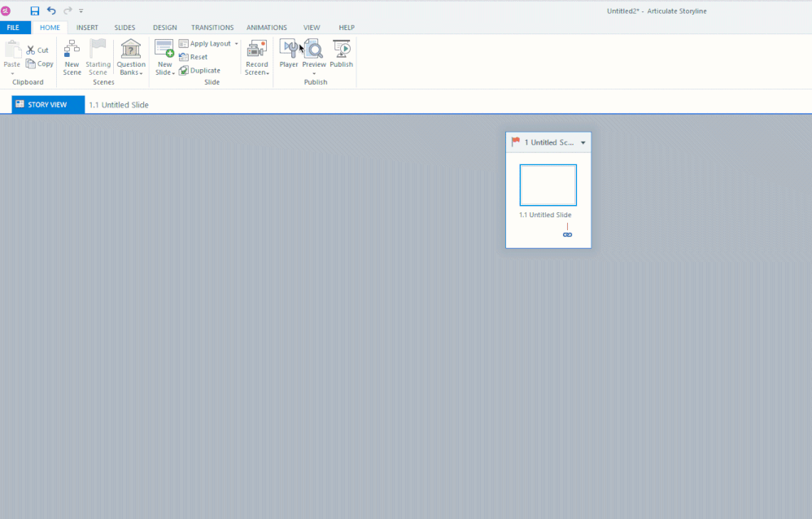This screenshot has width=812, height=519.
Task: Duplicate the selected slide
Action: tap(200, 71)
